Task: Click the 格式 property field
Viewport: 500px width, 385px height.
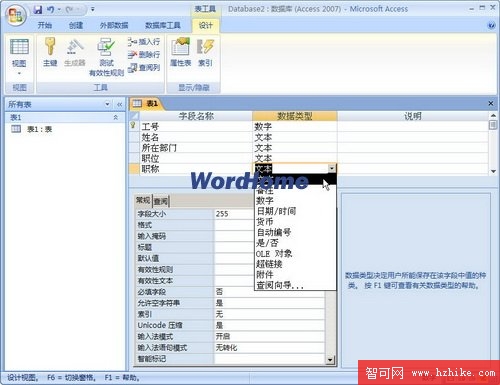Action: 235,225
